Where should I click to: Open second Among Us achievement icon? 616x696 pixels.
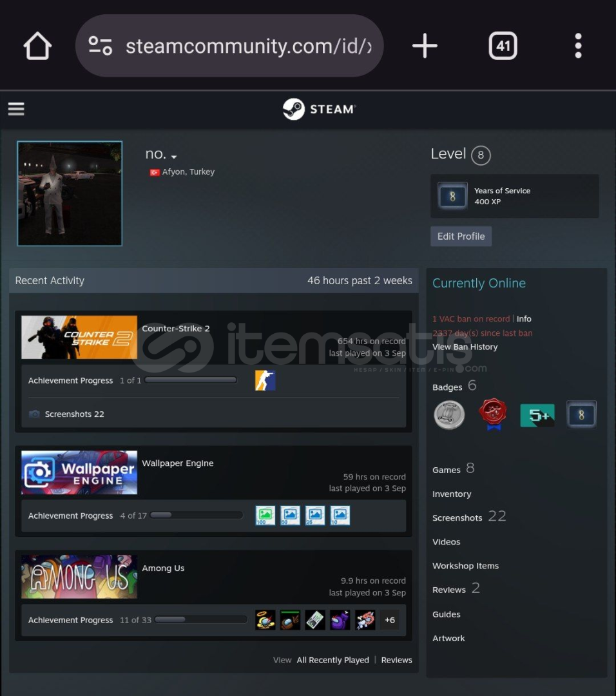290,620
